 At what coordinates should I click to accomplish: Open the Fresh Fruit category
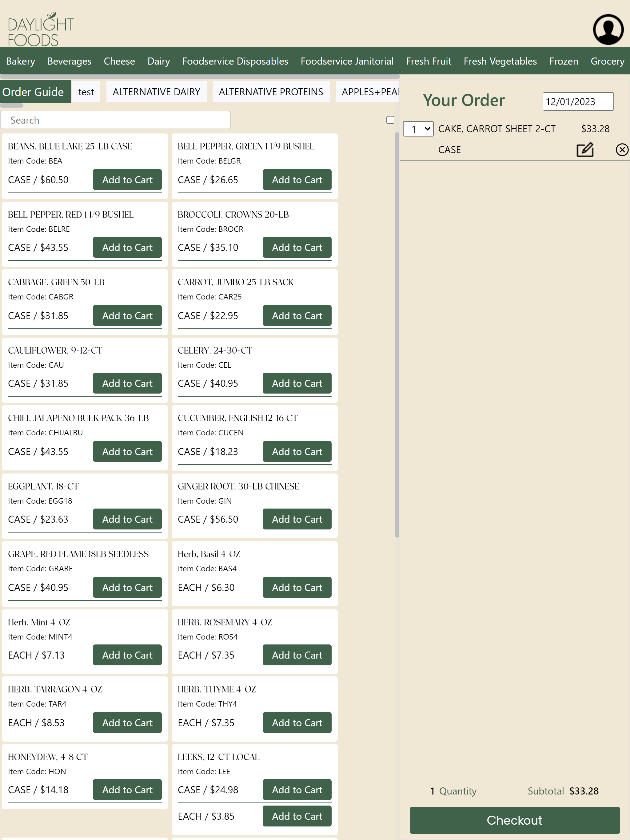(429, 61)
